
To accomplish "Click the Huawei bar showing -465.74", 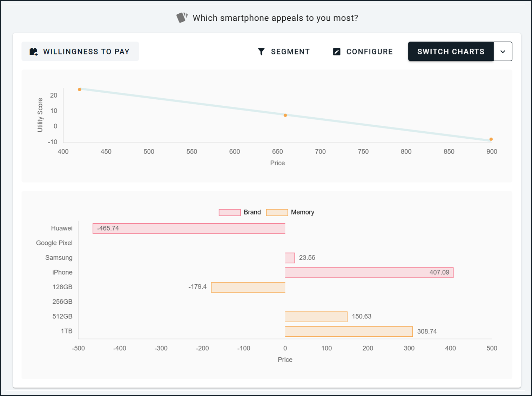I will click(x=189, y=229).
